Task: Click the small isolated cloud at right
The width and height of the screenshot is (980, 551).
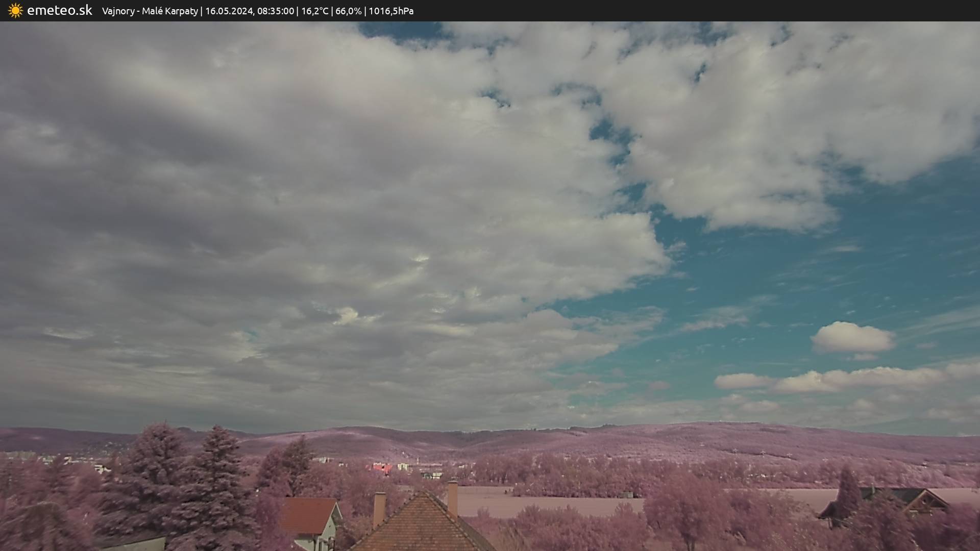Action: point(852,338)
